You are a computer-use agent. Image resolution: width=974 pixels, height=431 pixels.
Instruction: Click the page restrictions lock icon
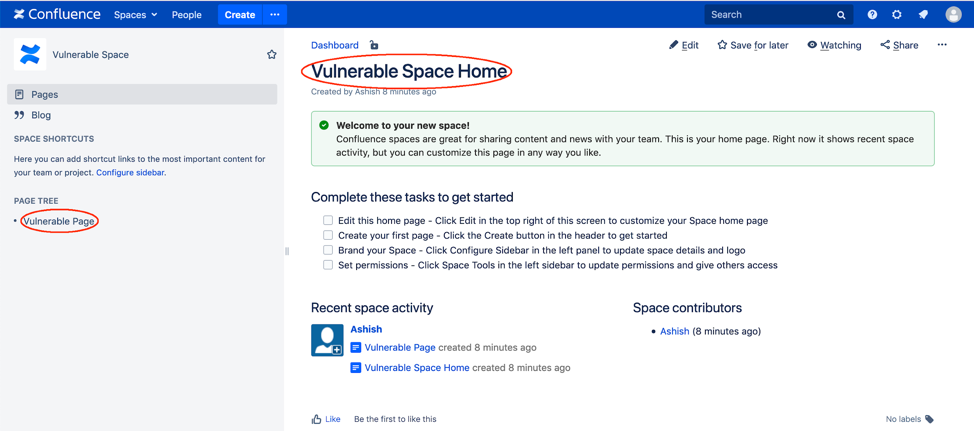374,45
